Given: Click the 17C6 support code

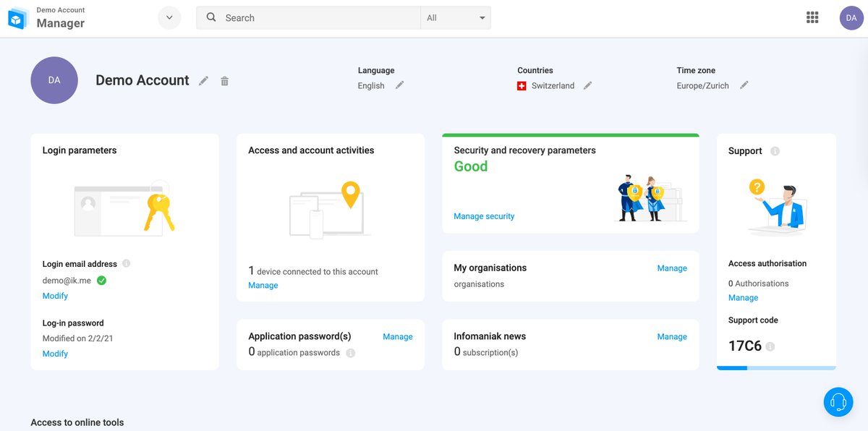Looking at the screenshot, I should click(745, 346).
